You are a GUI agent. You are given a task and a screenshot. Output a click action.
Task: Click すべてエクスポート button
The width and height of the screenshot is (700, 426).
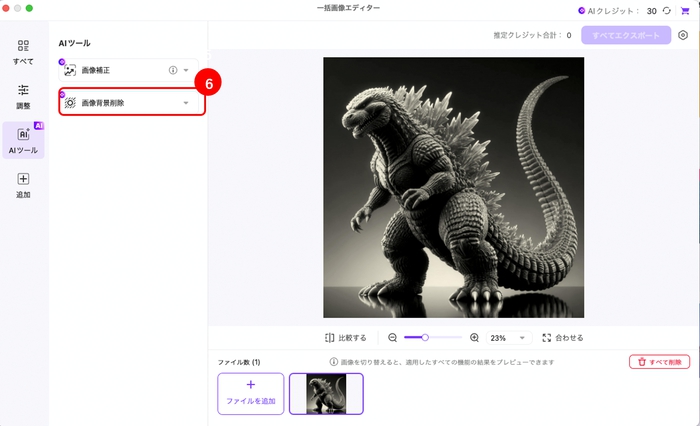pyautogui.click(x=626, y=35)
